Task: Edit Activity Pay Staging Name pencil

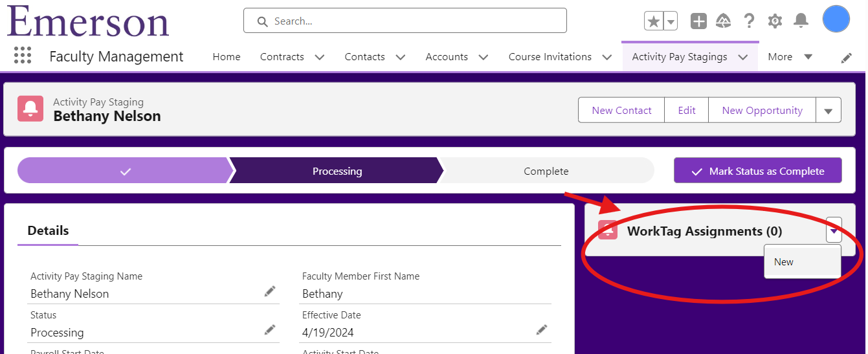Action: (270, 291)
